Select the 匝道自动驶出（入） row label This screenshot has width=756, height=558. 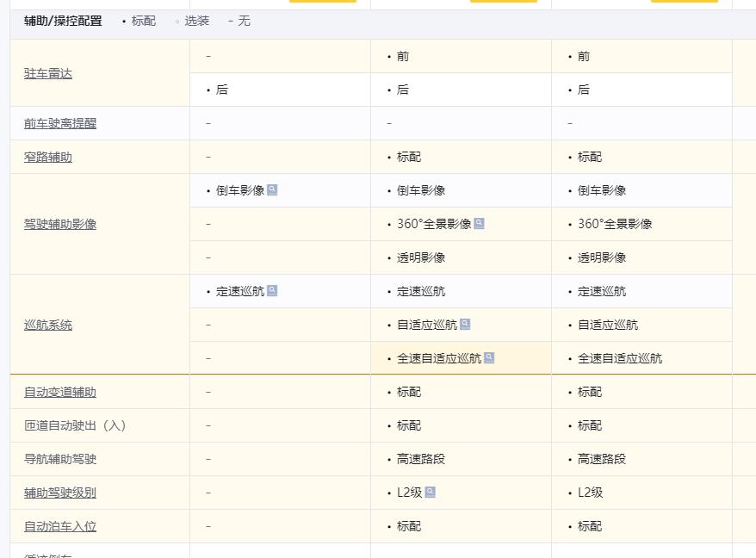coord(75,425)
